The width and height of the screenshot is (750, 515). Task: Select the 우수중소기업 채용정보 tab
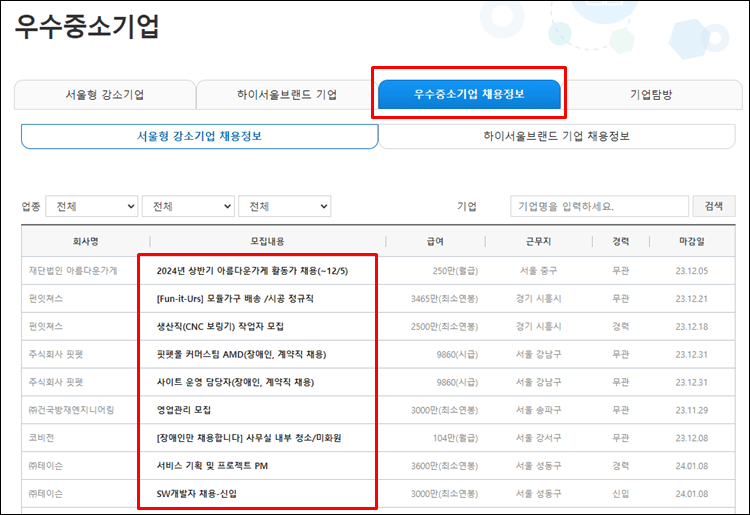469,94
